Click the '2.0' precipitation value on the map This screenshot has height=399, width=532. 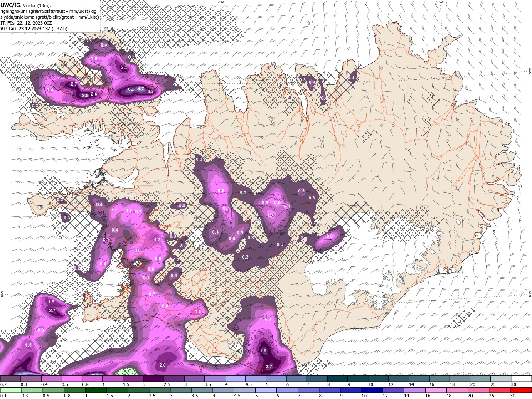163,365
